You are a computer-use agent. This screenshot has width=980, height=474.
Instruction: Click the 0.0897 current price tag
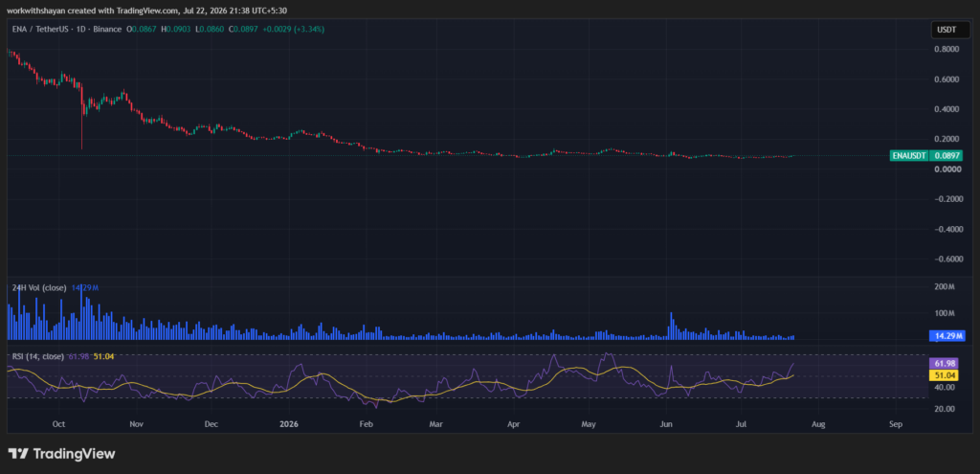click(x=945, y=156)
